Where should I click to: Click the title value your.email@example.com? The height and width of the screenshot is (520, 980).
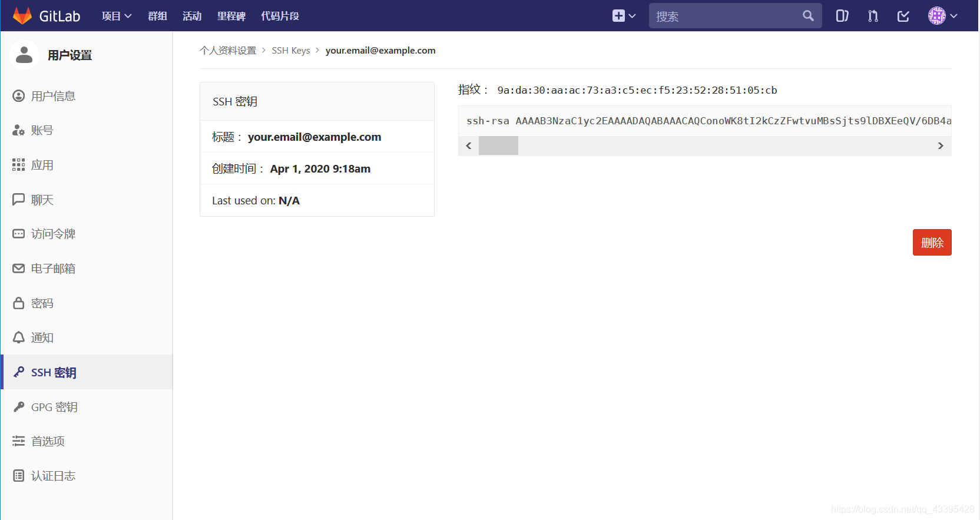[314, 137]
